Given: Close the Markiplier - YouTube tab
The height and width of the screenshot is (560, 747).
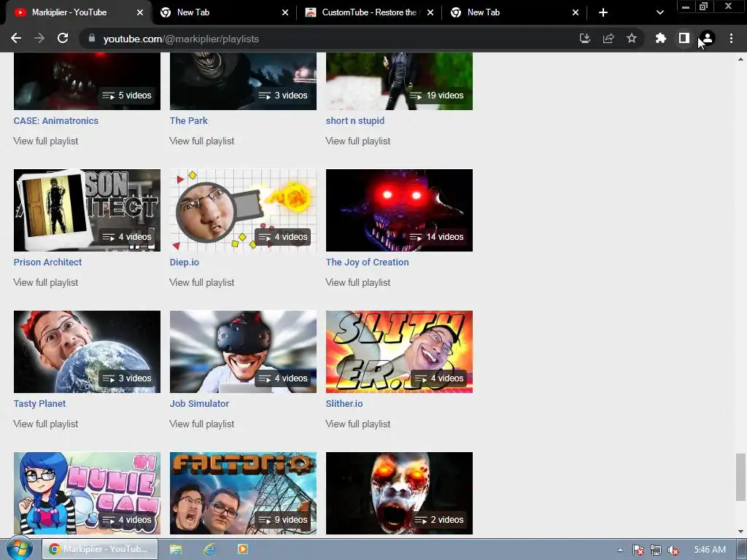Looking at the screenshot, I should click(x=140, y=12).
